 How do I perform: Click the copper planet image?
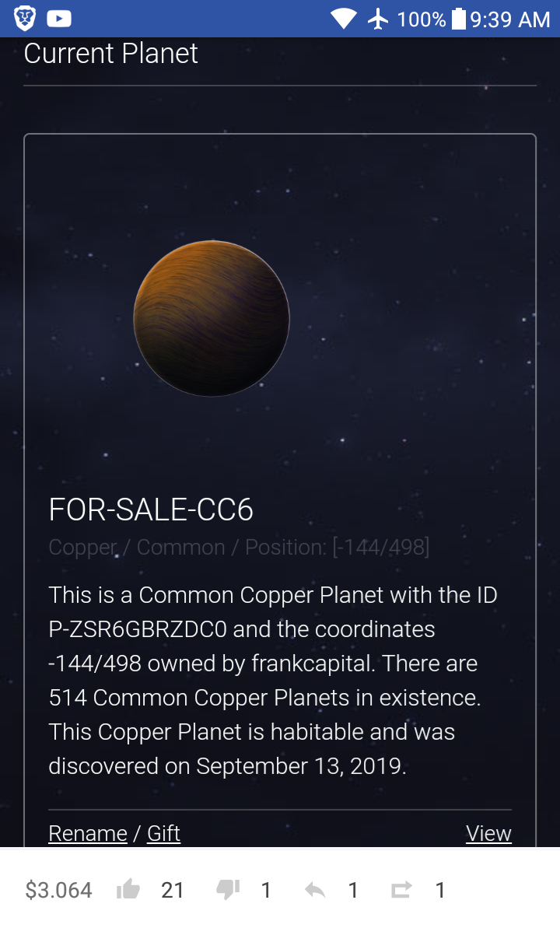pos(212,318)
